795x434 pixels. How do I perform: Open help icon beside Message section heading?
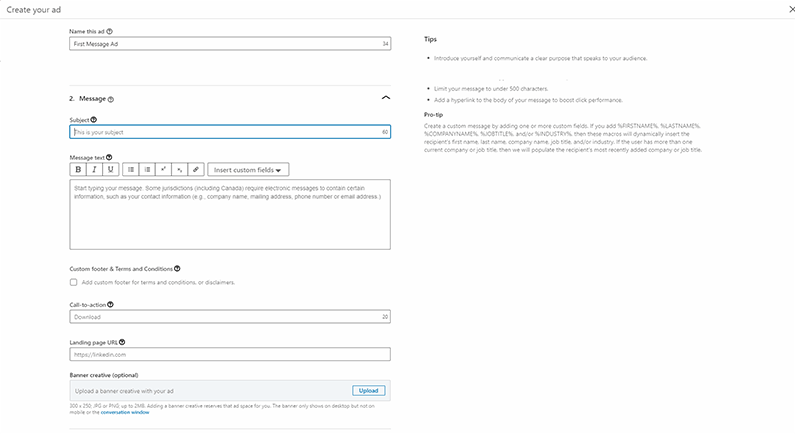coord(111,99)
